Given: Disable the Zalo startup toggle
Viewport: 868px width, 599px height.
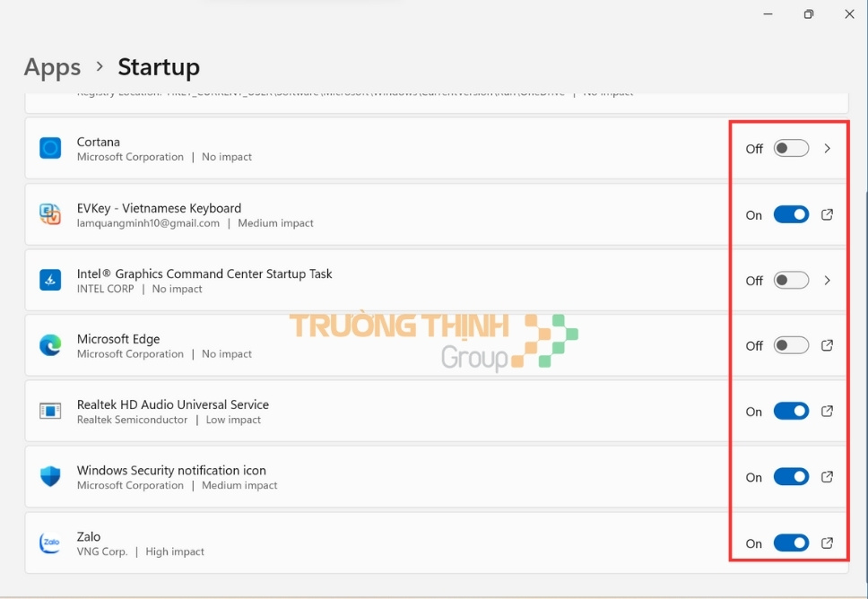Looking at the screenshot, I should [x=791, y=543].
